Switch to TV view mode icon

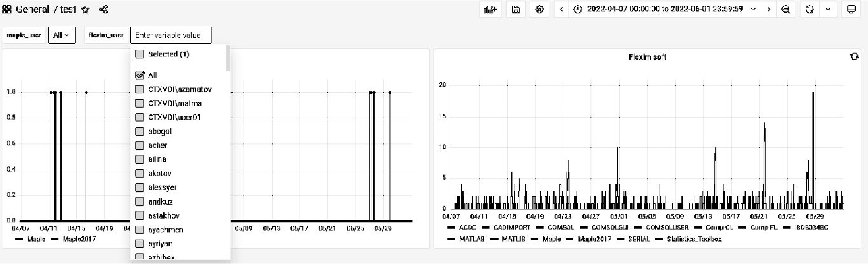851,10
